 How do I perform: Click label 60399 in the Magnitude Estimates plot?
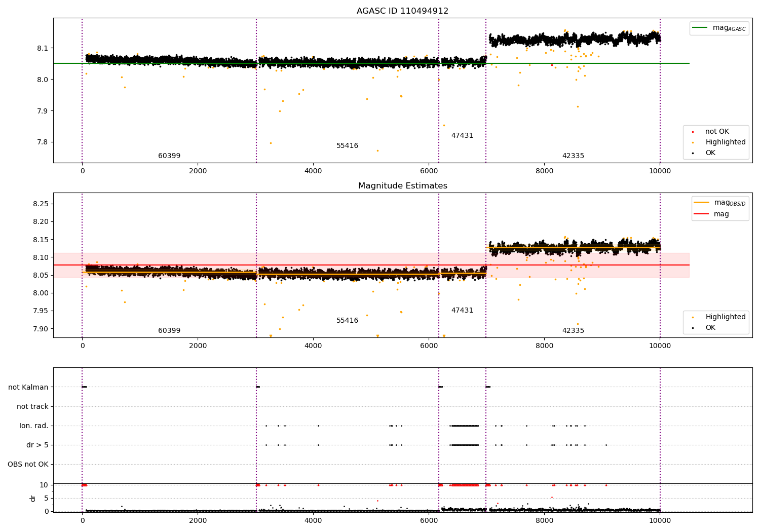(169, 331)
